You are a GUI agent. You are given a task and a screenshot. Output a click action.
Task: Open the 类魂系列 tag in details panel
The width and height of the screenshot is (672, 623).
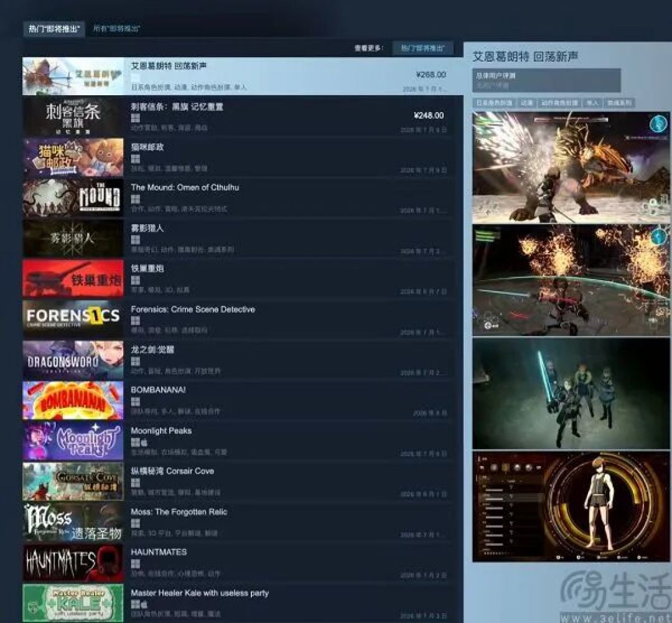click(619, 103)
